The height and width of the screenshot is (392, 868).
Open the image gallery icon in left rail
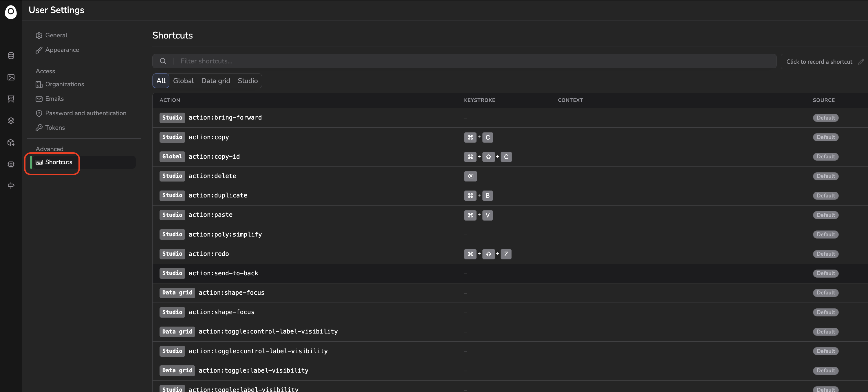point(11,78)
